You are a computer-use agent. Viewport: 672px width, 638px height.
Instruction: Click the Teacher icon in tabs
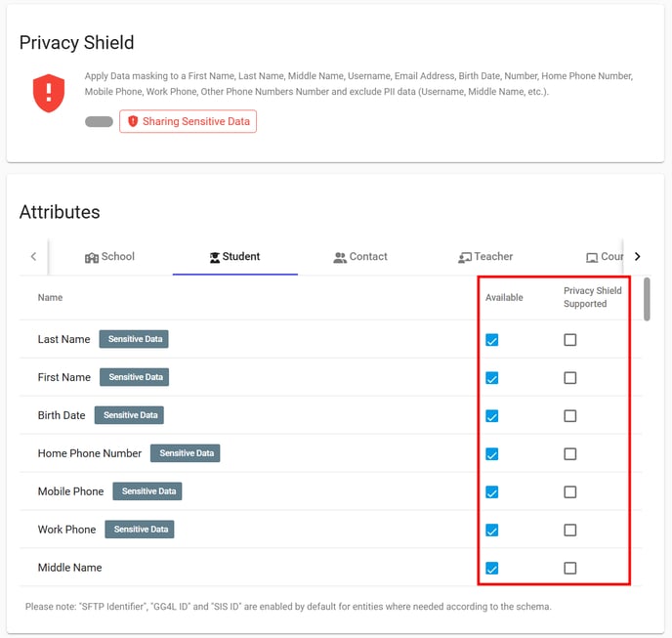[x=465, y=257]
